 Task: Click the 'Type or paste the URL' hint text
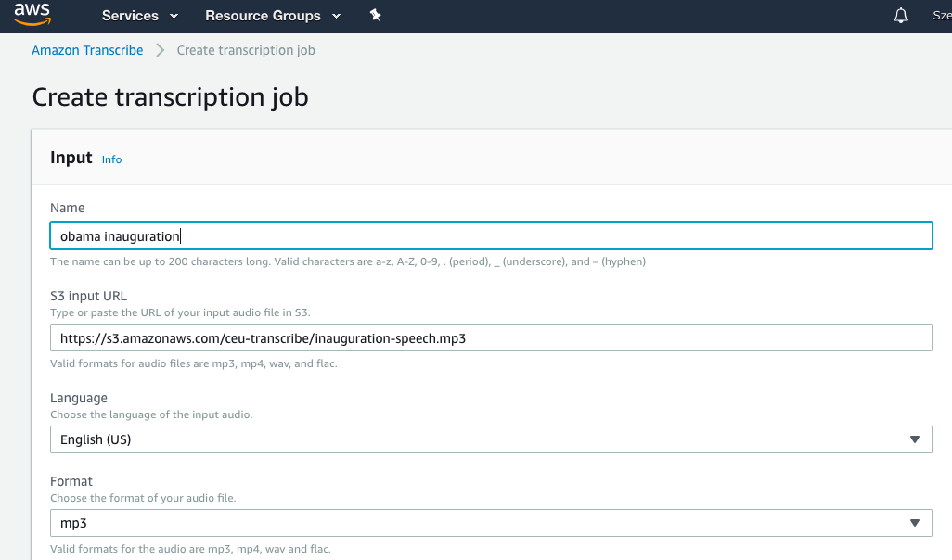pyautogui.click(x=180, y=312)
